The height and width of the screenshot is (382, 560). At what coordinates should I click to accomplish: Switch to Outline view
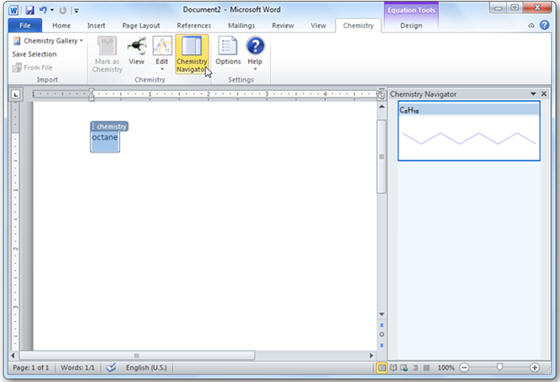click(415, 367)
